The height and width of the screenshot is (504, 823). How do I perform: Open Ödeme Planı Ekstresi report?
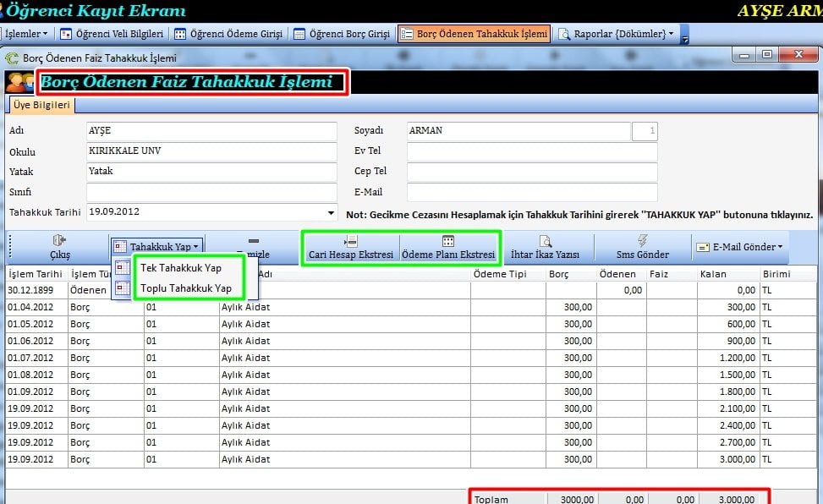coord(448,248)
